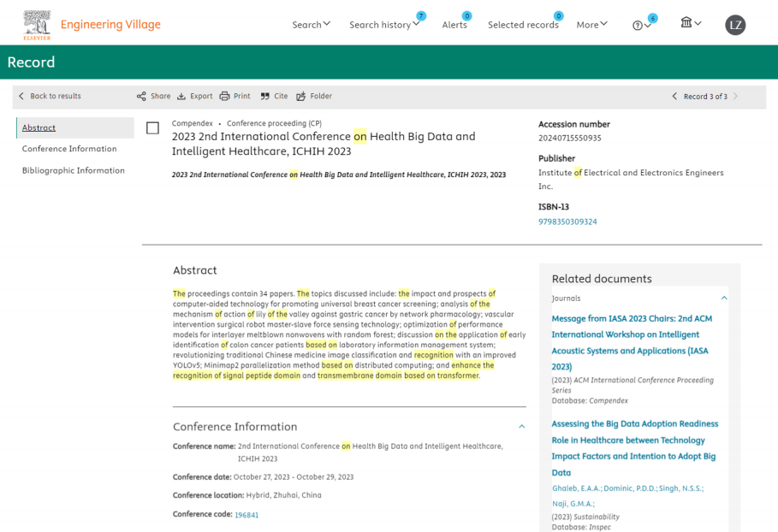Open the Search dropdown menu

[x=311, y=24]
